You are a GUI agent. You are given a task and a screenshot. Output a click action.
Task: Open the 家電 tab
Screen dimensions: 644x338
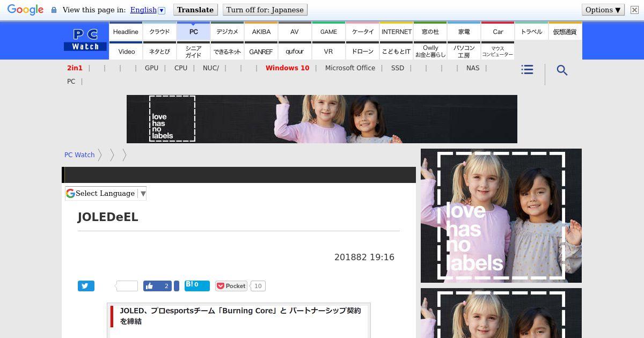464,31
